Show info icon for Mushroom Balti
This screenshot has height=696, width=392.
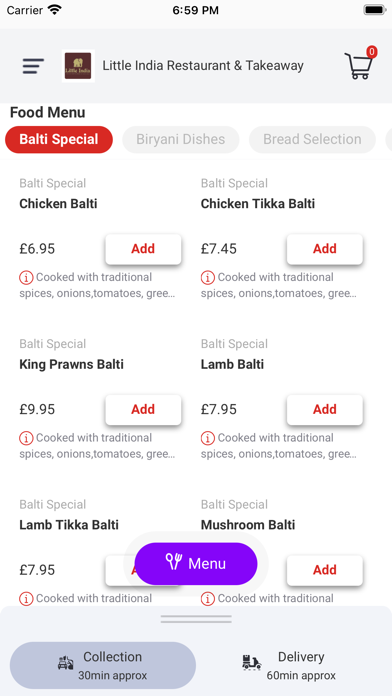(208, 599)
